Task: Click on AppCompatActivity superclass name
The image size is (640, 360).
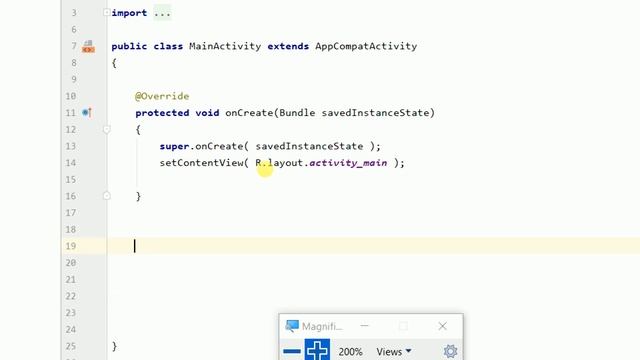Action: pyautogui.click(x=366, y=46)
